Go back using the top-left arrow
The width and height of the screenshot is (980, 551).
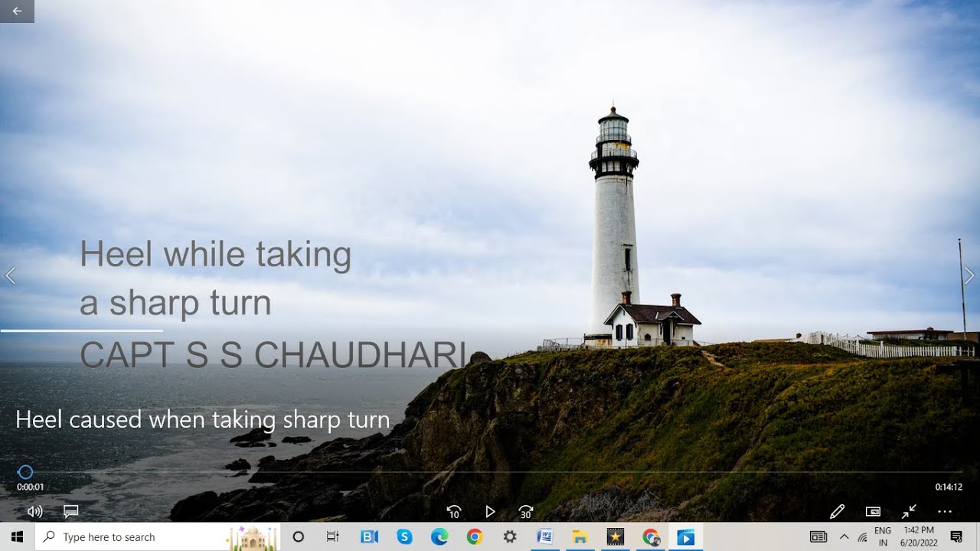(x=17, y=11)
